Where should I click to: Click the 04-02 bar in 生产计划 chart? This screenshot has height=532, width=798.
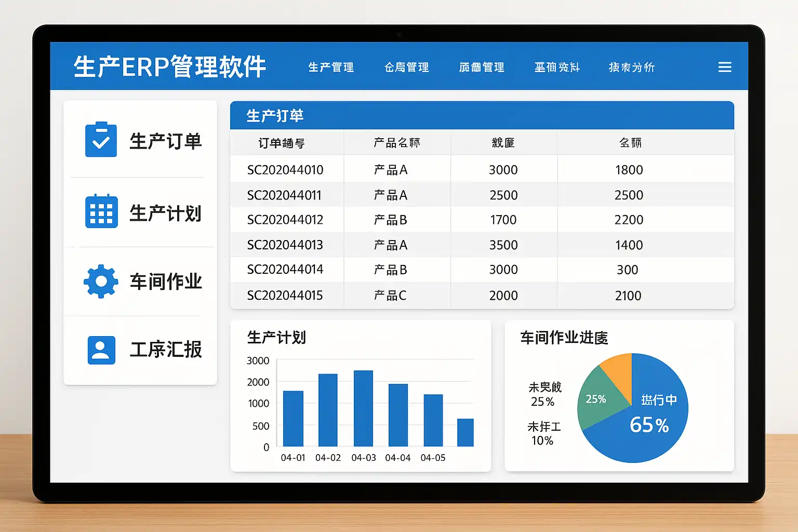point(328,410)
